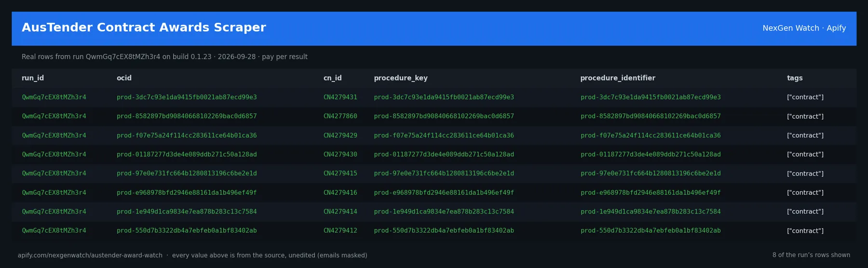Select procedure_key value in the CN4279412 row
This screenshot has width=868, height=268.
coord(444,231)
